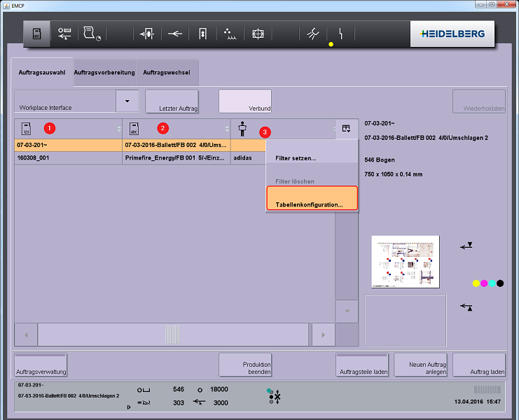Click the traffic light icon in toolbar
The height and width of the screenshot is (420, 519).
202,34
